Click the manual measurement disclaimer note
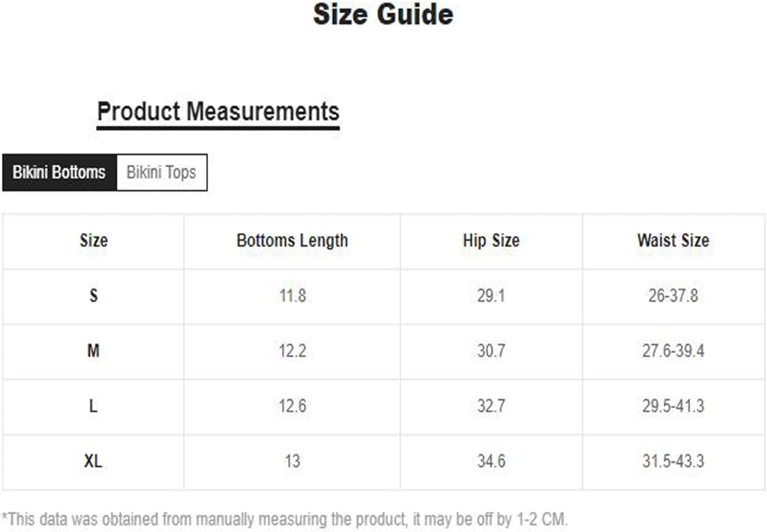Image resolution: width=767 pixels, height=532 pixels. (x=284, y=519)
